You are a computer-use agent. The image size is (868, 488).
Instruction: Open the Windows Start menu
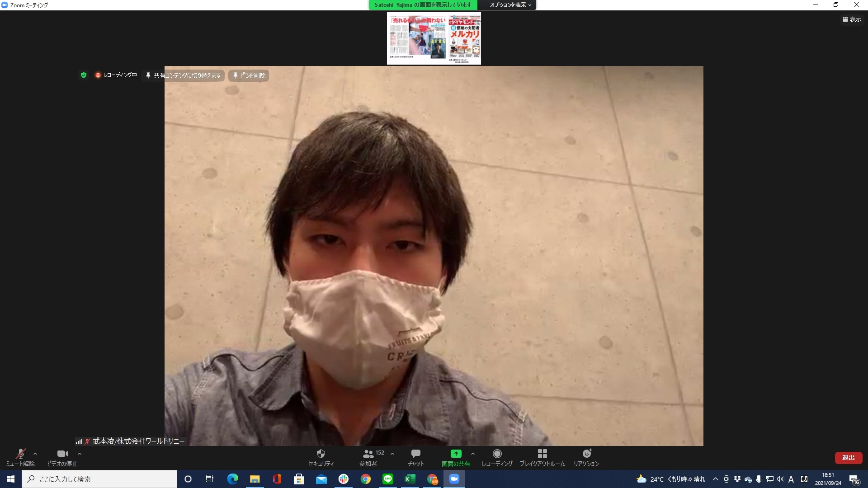[x=11, y=479]
